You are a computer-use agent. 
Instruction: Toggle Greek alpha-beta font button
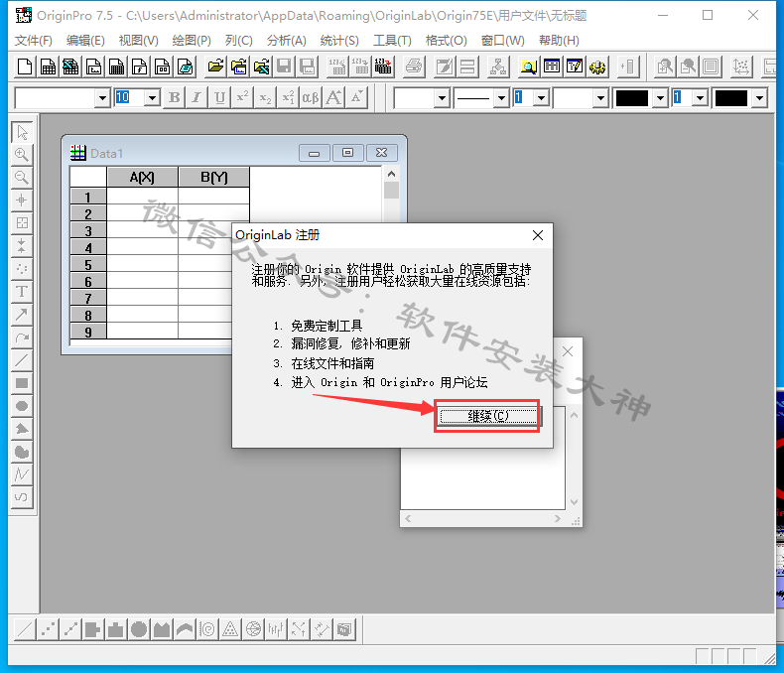[x=311, y=97]
